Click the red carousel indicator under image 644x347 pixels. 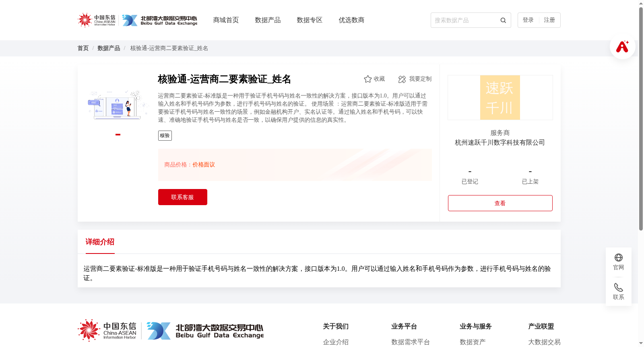[118, 135]
